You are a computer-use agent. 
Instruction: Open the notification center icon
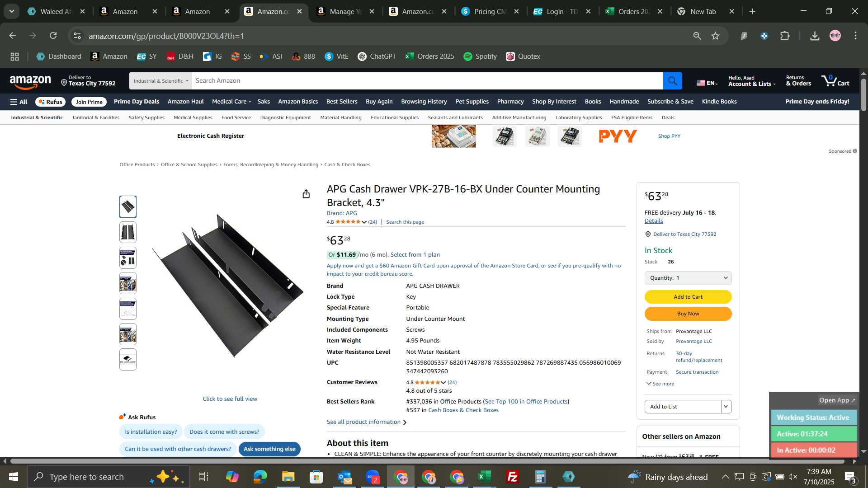click(850, 477)
